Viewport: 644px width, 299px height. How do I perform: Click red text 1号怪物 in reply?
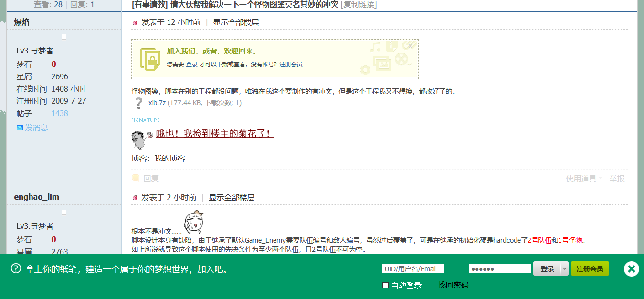point(570,240)
